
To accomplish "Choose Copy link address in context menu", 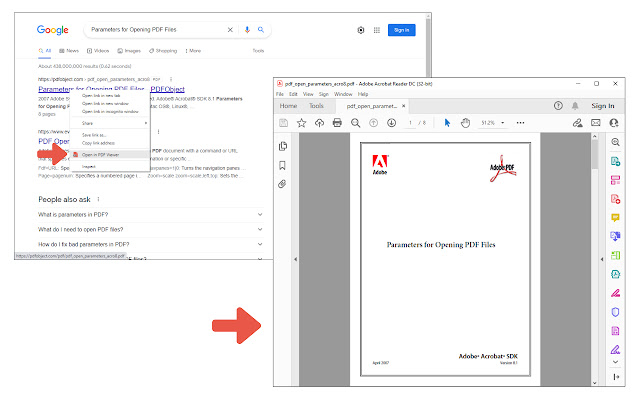I will click(x=98, y=143).
